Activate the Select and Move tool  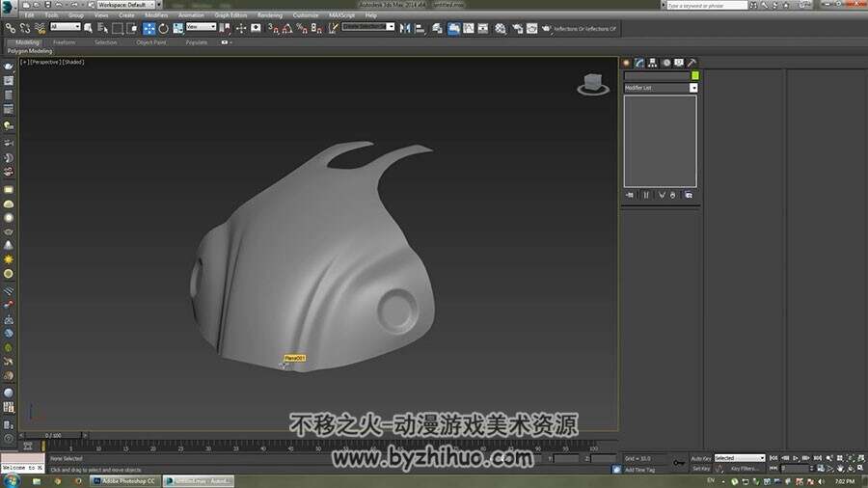pyautogui.click(x=149, y=28)
